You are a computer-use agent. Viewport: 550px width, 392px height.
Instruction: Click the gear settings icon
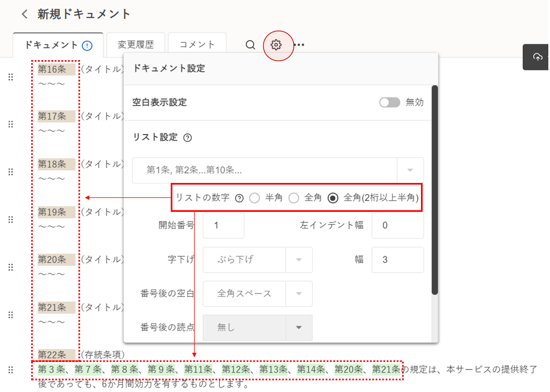pos(276,45)
